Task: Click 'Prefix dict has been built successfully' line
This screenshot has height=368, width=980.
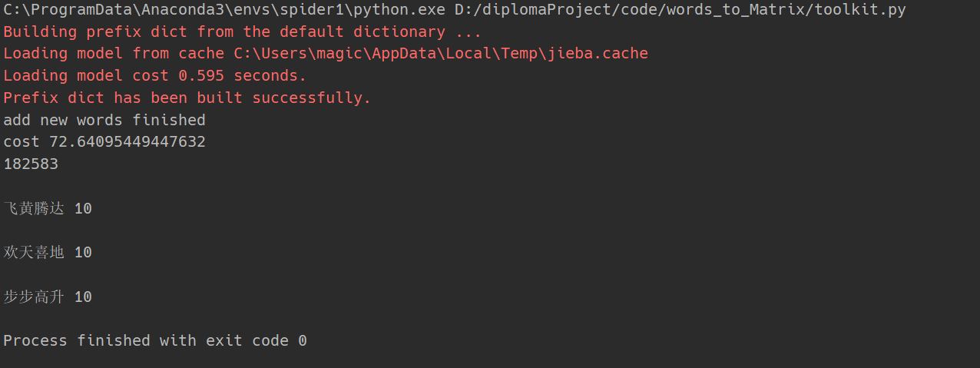Action: coord(187,98)
